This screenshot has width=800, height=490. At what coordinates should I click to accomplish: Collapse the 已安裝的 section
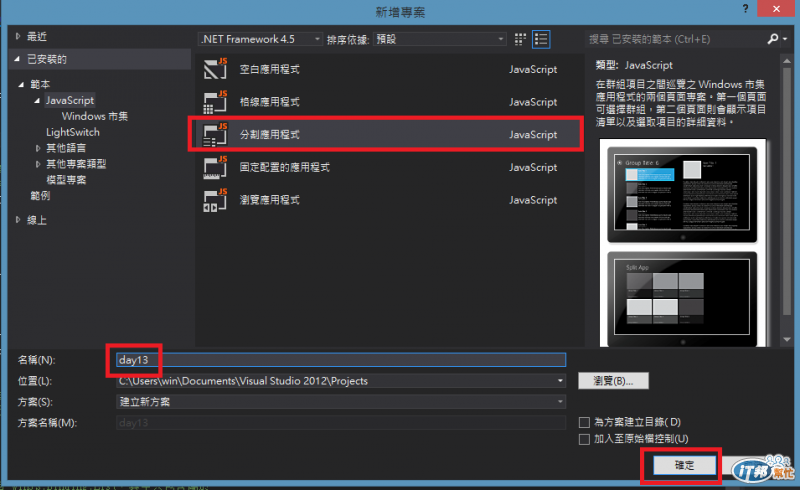coord(18,59)
